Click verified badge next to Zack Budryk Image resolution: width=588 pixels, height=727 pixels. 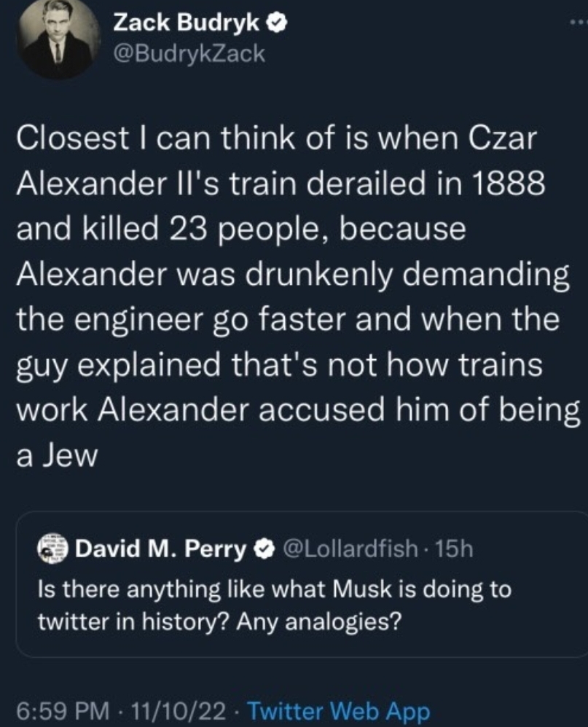(x=275, y=24)
